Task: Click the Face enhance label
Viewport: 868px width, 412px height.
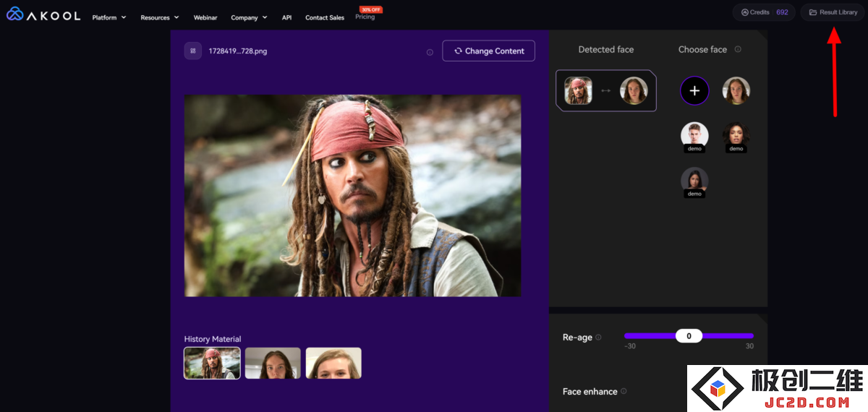Action: click(x=590, y=392)
